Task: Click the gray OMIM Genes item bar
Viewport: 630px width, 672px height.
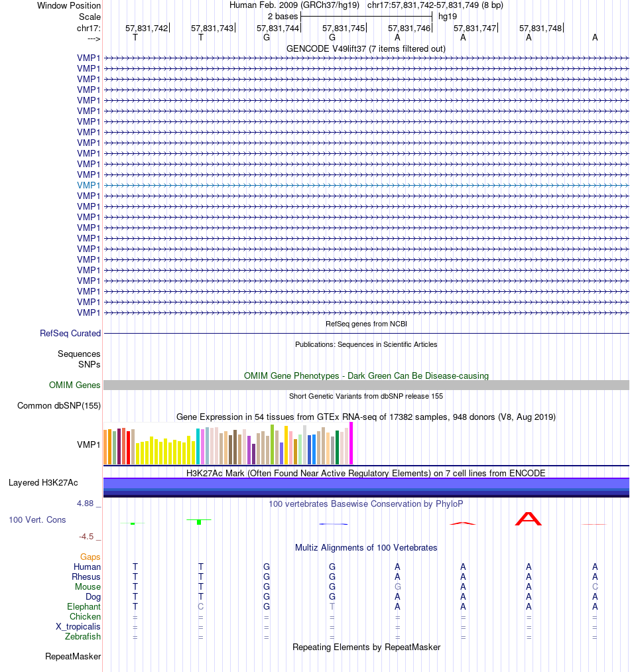Action: 366,385
